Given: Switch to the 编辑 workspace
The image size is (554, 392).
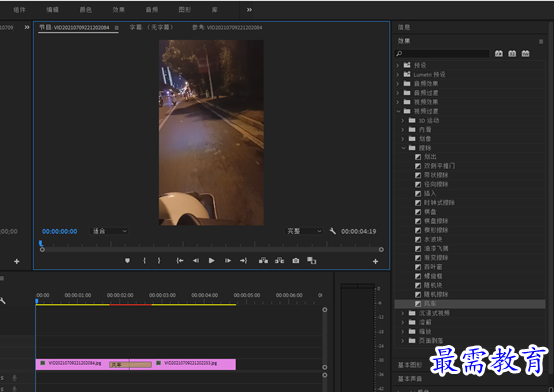Looking at the screenshot, I should click(x=53, y=10).
